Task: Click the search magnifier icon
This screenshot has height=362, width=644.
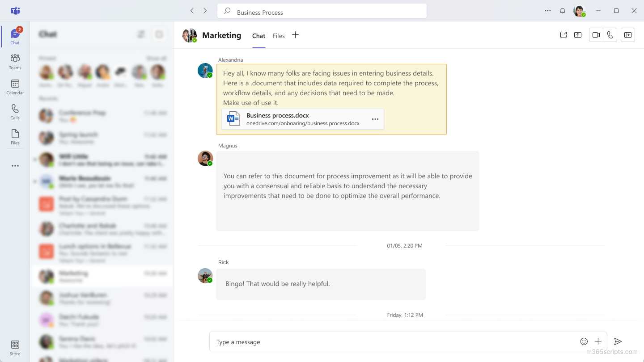Action: (x=227, y=11)
